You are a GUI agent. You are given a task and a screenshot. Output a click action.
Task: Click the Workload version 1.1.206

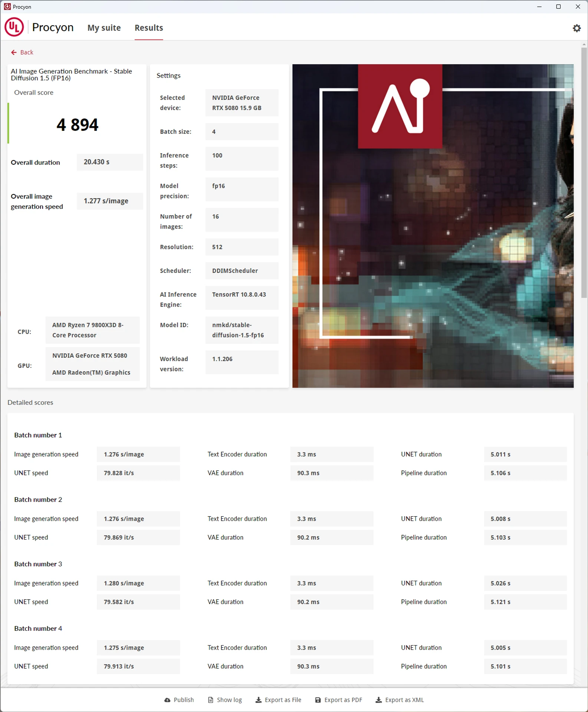coord(242,362)
